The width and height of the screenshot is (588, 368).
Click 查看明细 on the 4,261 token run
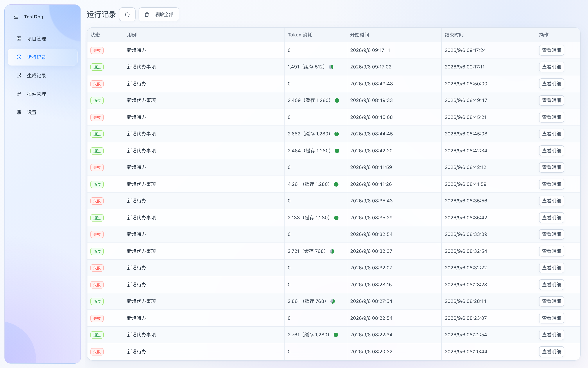pyautogui.click(x=552, y=184)
